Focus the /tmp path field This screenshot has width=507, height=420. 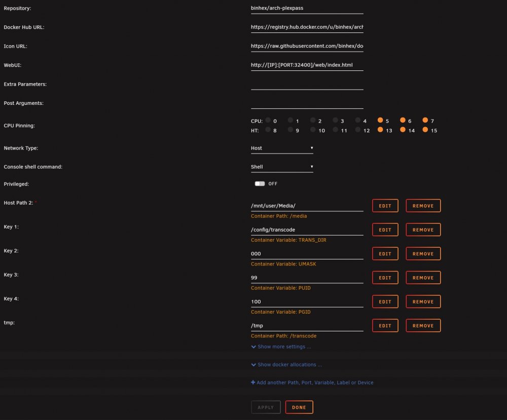[x=307, y=325]
